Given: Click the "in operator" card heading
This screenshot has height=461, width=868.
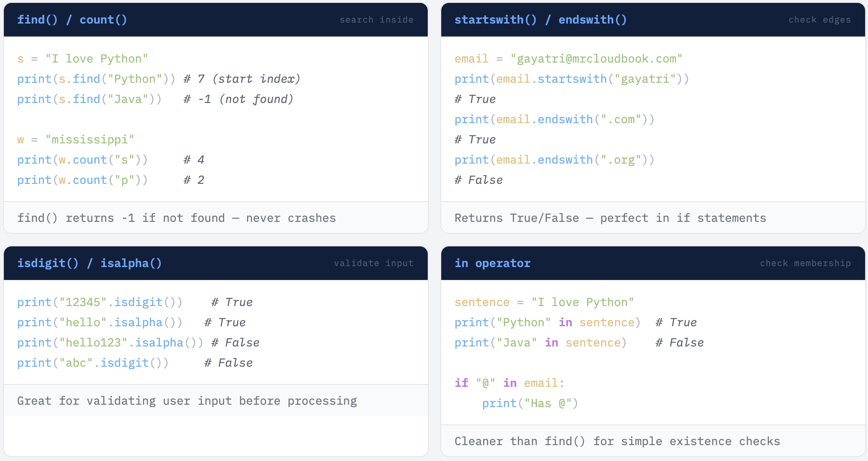Looking at the screenshot, I should point(492,263).
